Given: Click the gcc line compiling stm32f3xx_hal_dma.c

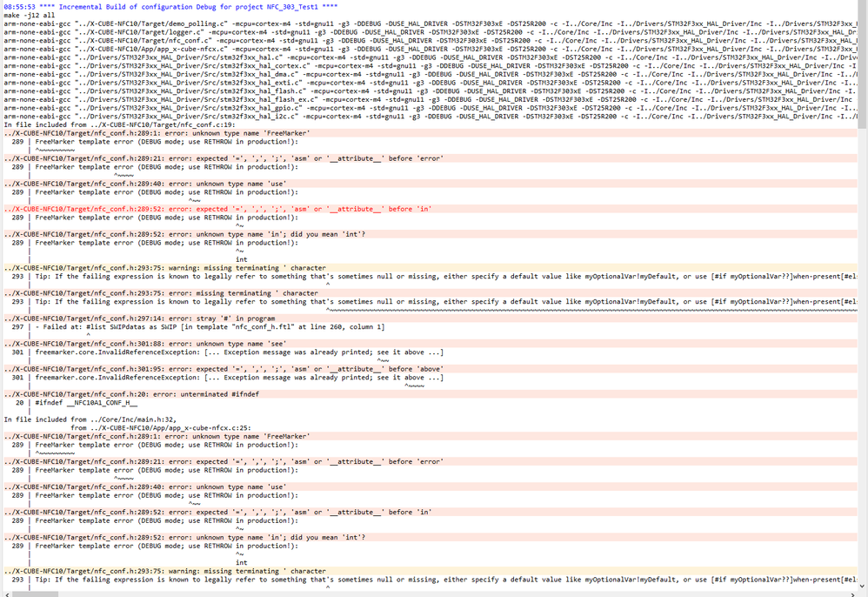Looking at the screenshot, I should point(431,74).
